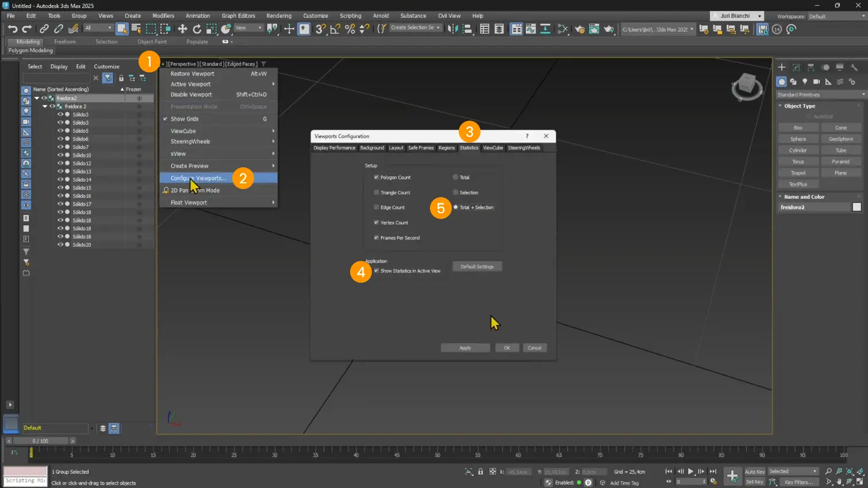Click the Default Settings button
This screenshot has height=488, width=868.
coord(477,267)
